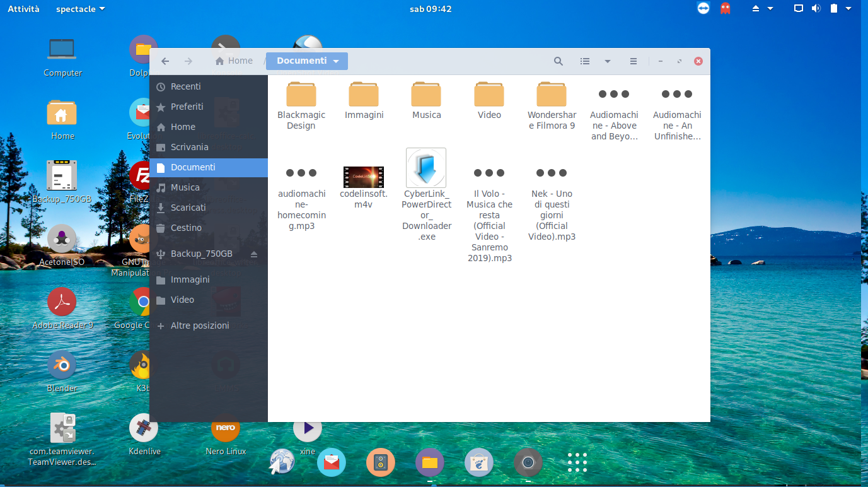Select the Nero Linux desktop icon
The image size is (868, 487).
tap(226, 435)
